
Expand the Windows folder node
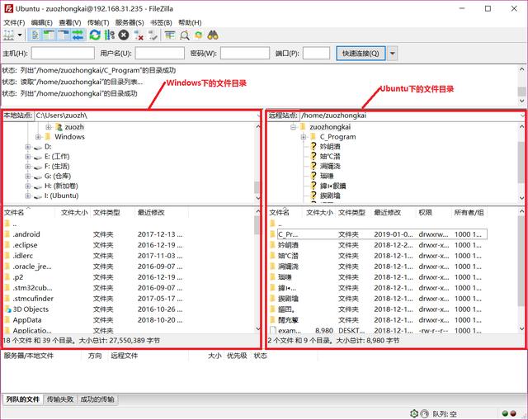(38, 137)
